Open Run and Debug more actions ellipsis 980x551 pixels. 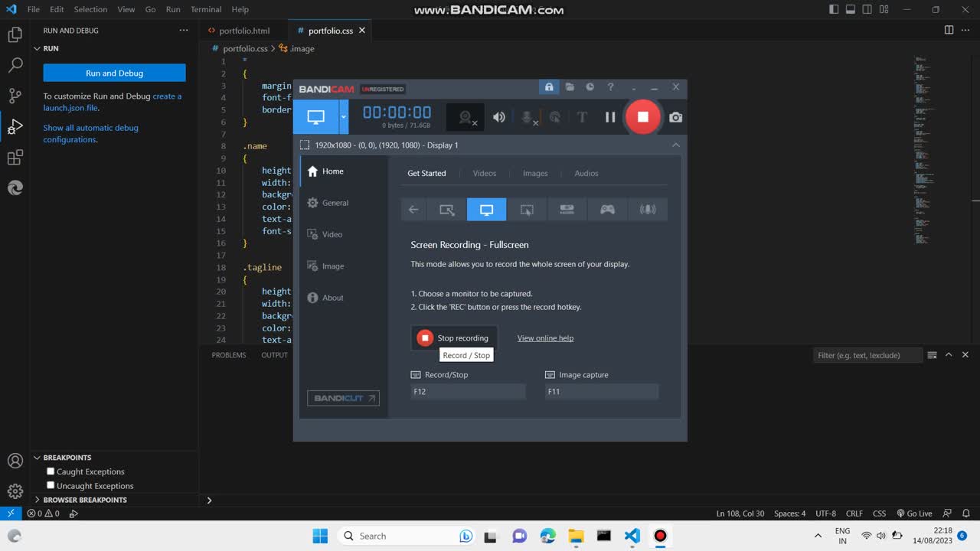(x=183, y=31)
